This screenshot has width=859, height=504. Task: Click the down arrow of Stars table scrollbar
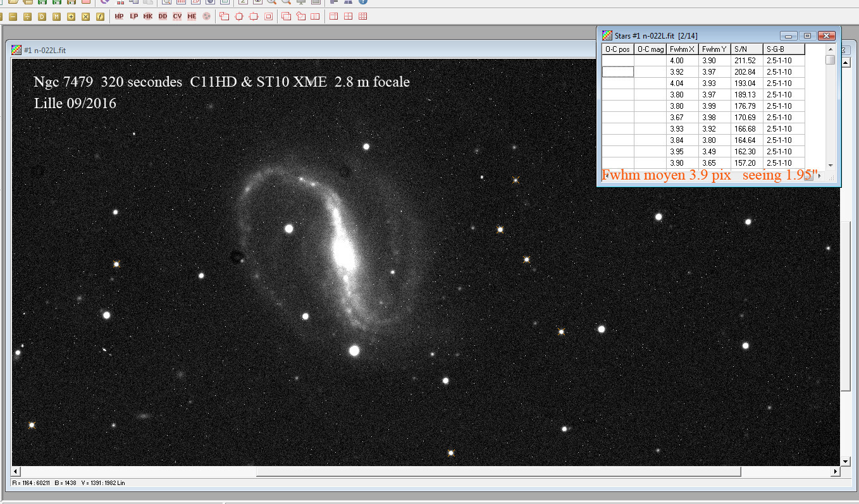coord(831,166)
